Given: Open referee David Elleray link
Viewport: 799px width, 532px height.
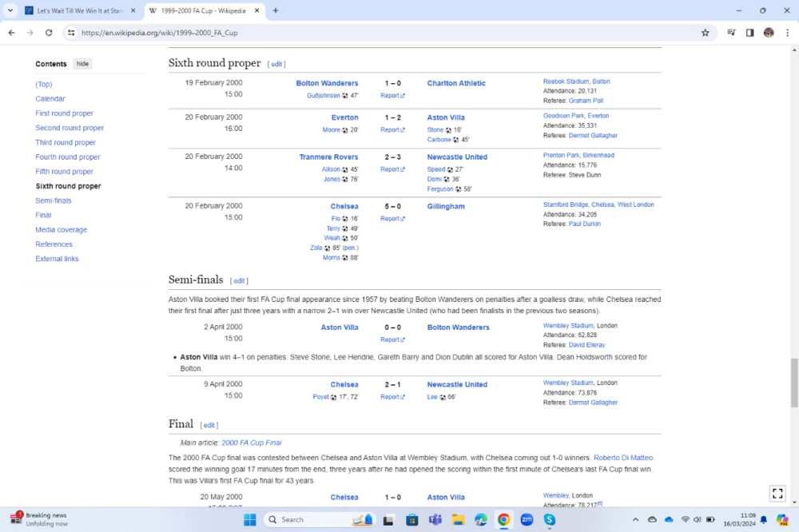Looking at the screenshot, I should point(586,345).
